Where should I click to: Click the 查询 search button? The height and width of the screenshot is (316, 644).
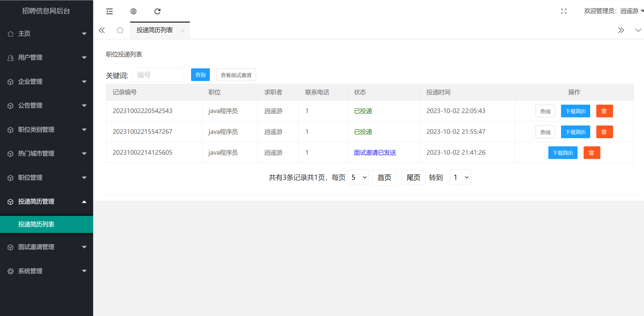[200, 74]
